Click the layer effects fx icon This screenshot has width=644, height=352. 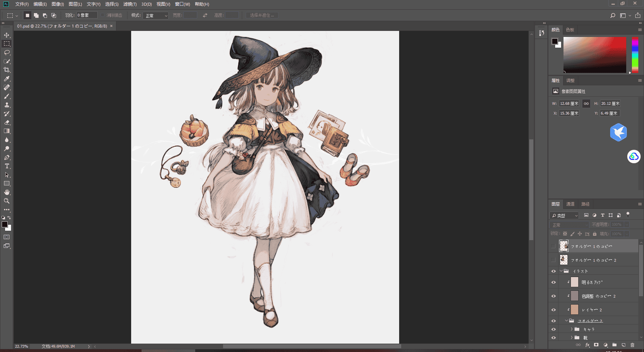[x=588, y=345]
